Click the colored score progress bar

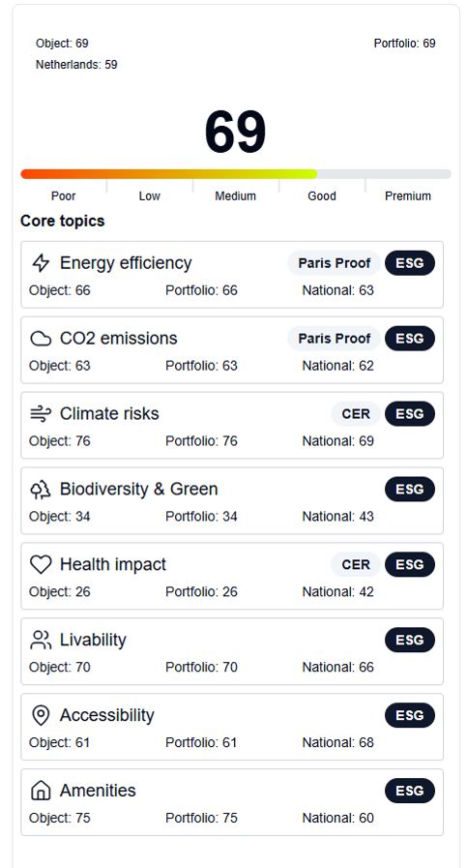pos(236,174)
